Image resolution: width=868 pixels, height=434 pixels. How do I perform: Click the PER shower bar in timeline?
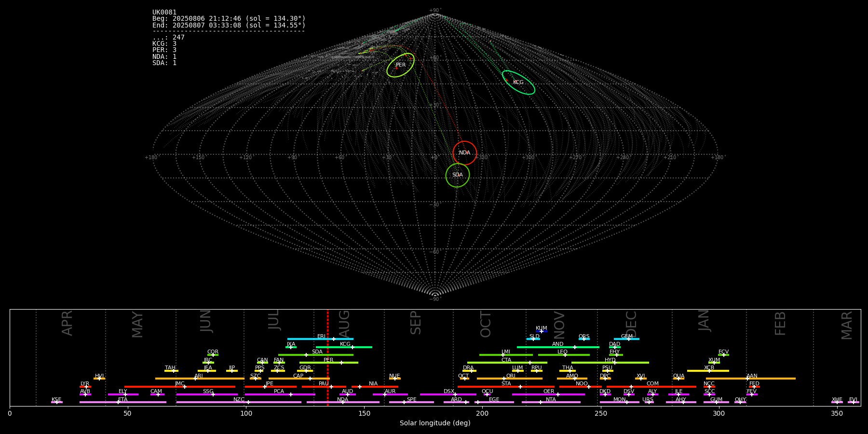pos(329,363)
